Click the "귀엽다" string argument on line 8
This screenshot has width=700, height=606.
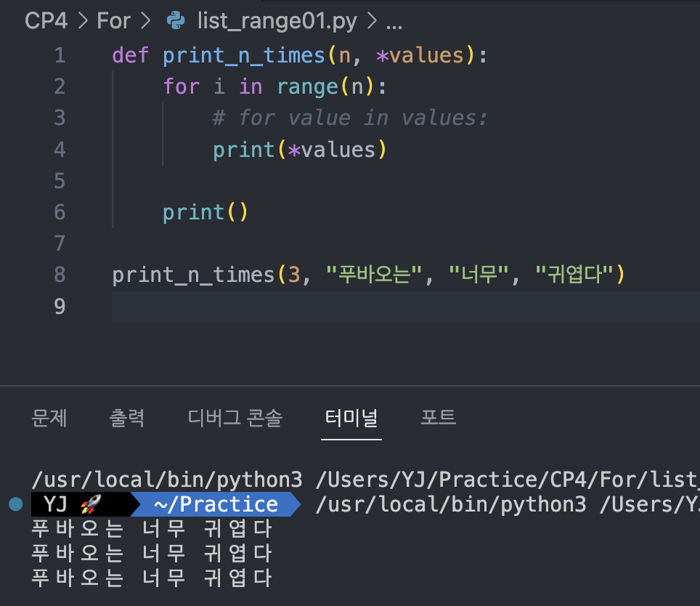click(x=574, y=274)
